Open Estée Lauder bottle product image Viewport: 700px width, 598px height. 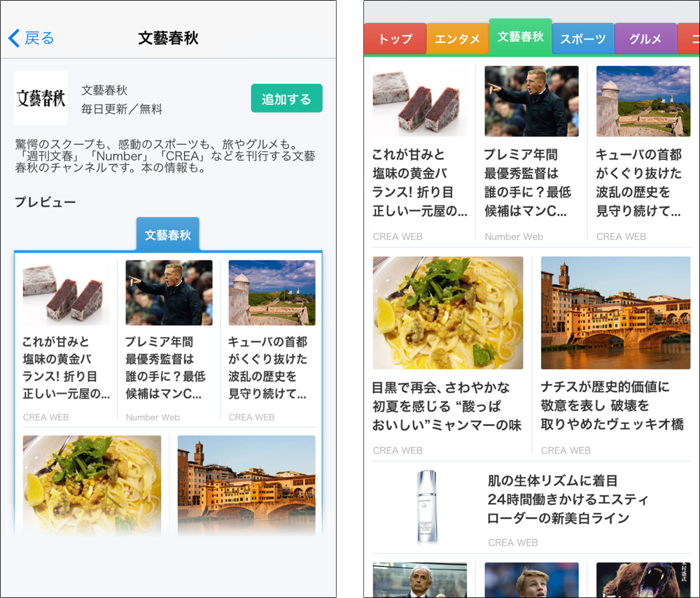[427, 507]
